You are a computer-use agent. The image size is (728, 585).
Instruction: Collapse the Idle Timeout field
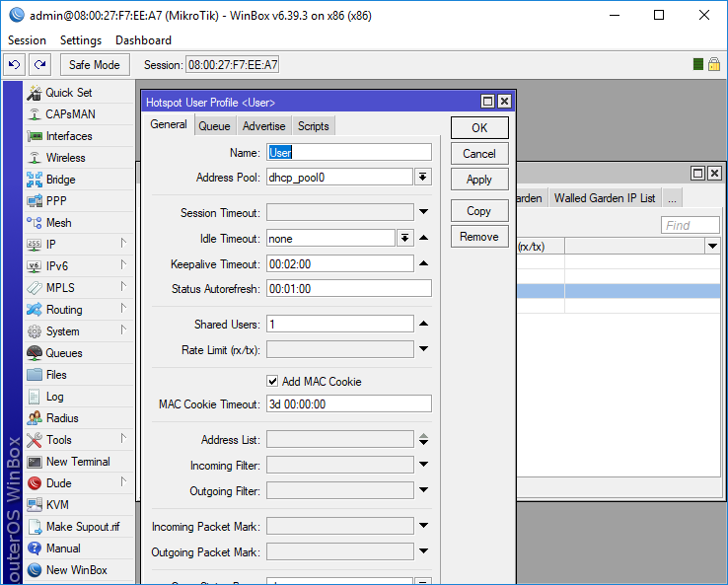point(423,238)
